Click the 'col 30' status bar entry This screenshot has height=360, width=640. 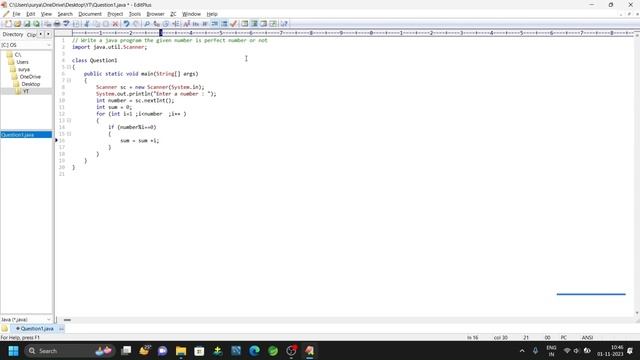500,338
